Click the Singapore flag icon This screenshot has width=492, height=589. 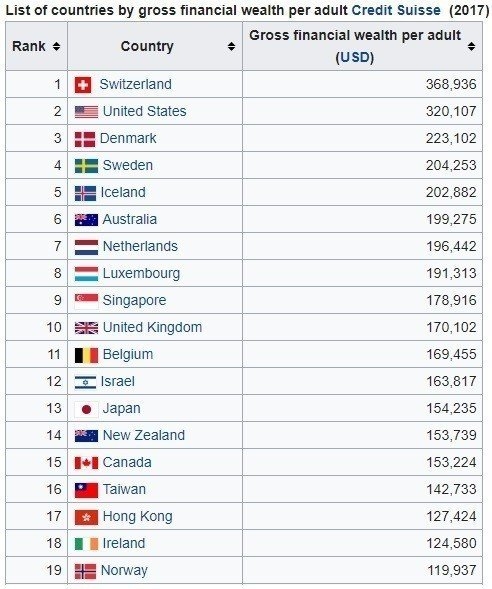click(x=86, y=301)
